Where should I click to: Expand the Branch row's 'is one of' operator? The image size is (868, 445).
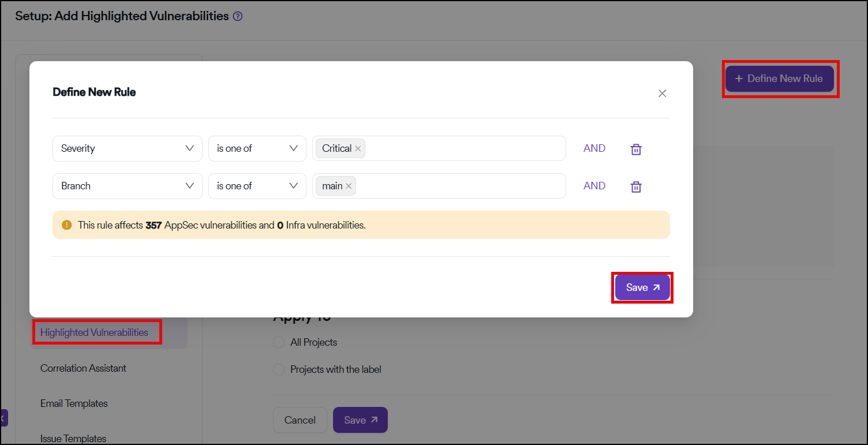pyautogui.click(x=257, y=186)
